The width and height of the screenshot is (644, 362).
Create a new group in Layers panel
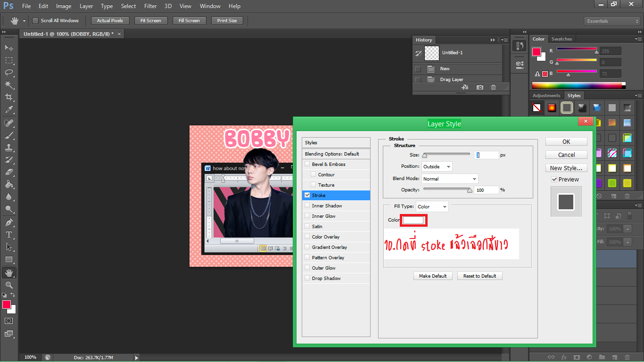(x=602, y=357)
